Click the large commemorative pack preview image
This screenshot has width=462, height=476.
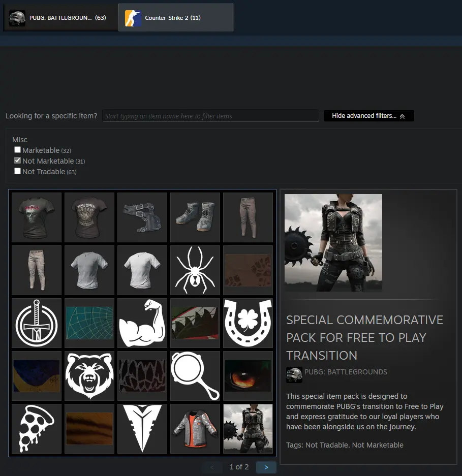pos(333,243)
